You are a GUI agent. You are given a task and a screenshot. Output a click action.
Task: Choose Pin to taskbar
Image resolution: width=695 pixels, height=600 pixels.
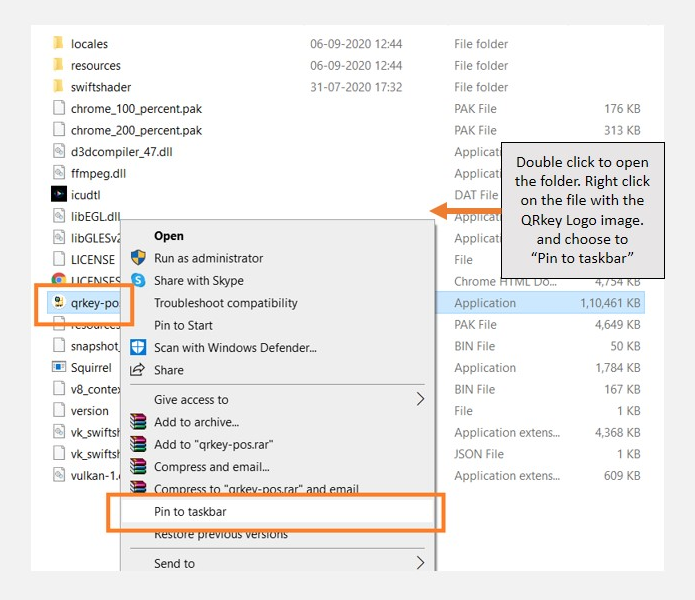pyautogui.click(x=190, y=512)
